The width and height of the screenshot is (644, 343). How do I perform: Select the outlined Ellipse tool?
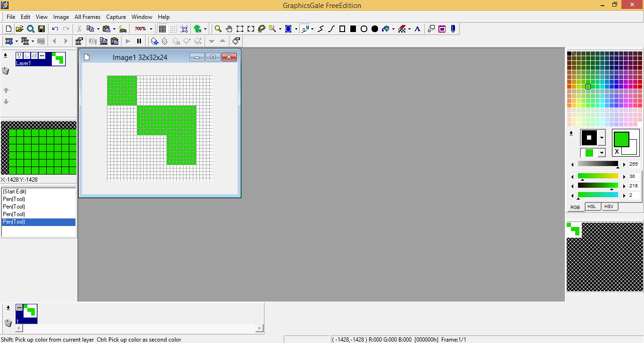(364, 29)
